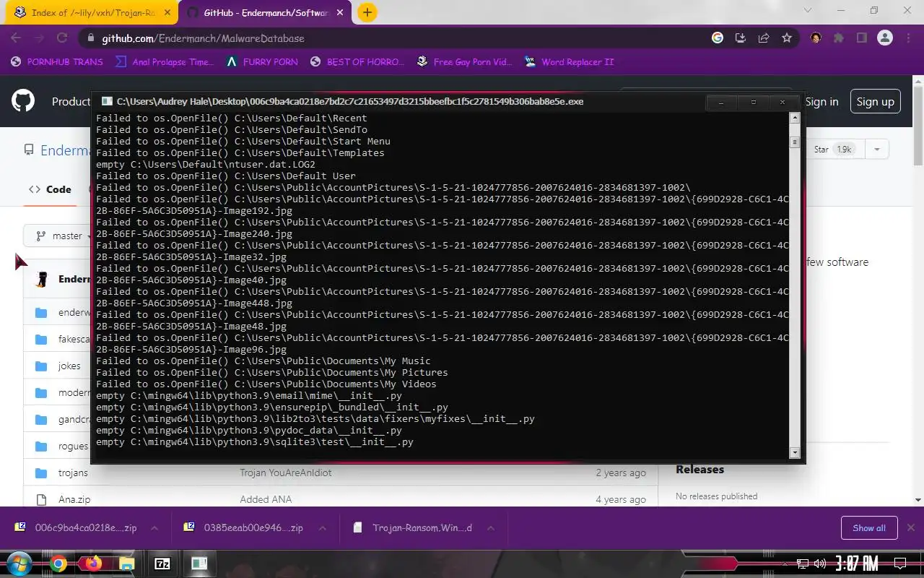This screenshot has width=924, height=578.
Task: Select the GitHub - Endermanch tab
Action: (264, 12)
